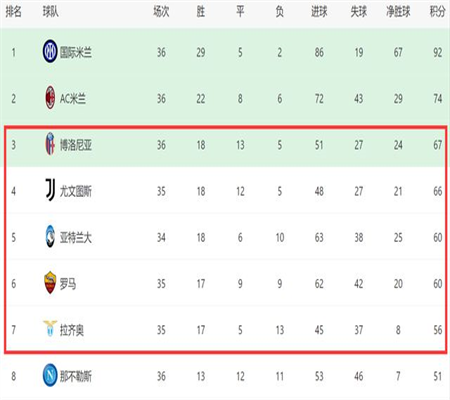Click the 场次 column header
Viewport: 450px width, 400px height.
(x=161, y=12)
